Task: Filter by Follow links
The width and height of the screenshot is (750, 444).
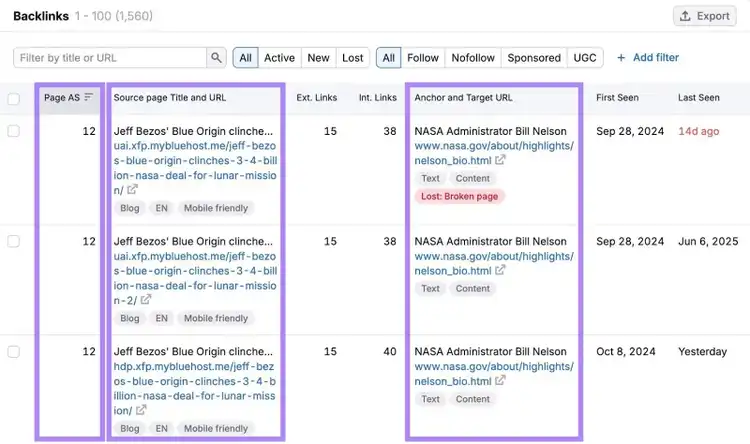Action: 423,58
